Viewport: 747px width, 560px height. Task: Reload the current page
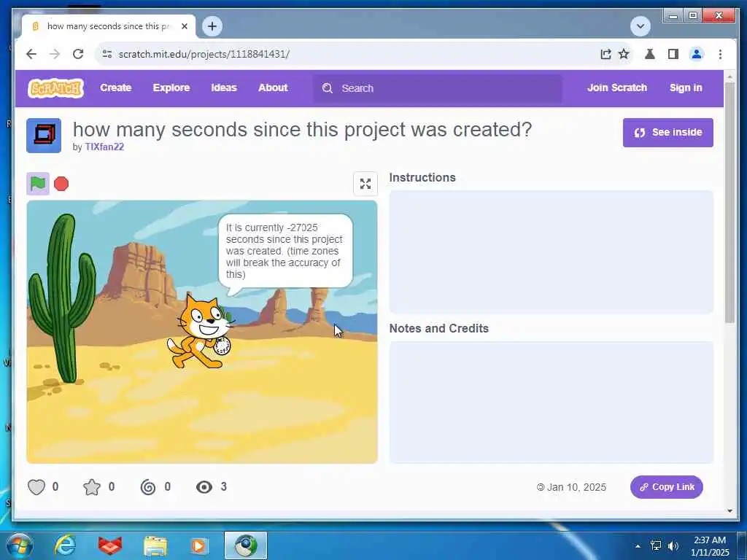tap(78, 54)
